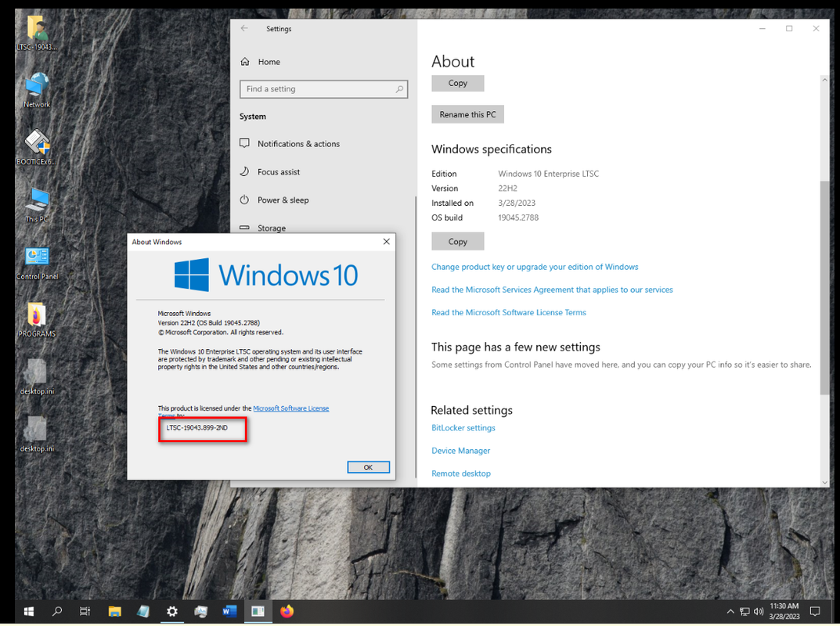Minimize the Settings window
The height and width of the screenshot is (626, 840).
pyautogui.click(x=762, y=28)
